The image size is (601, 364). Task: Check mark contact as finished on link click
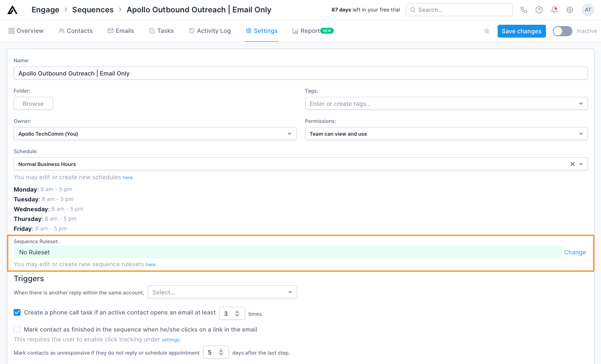17,329
